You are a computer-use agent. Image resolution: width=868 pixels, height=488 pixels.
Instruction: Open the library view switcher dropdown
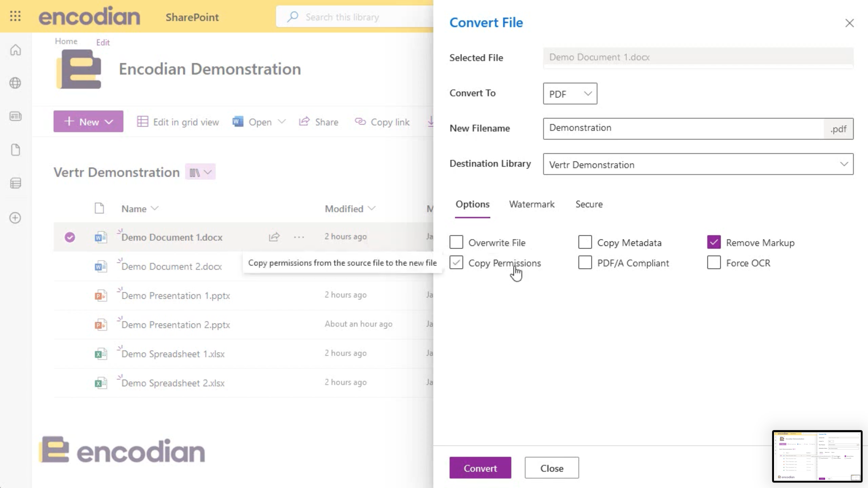200,172
